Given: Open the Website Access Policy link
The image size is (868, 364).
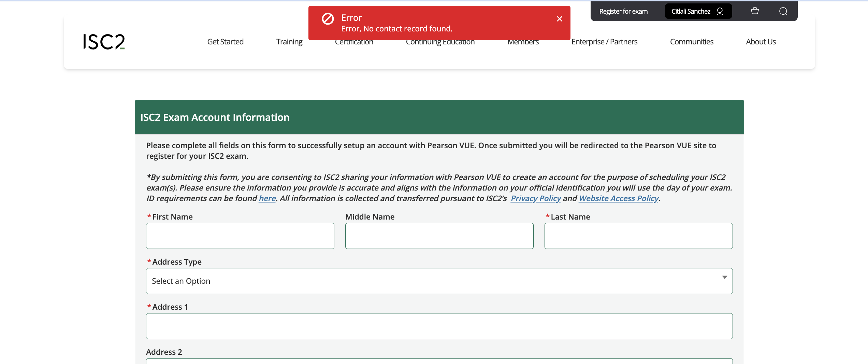Looking at the screenshot, I should coord(618,198).
